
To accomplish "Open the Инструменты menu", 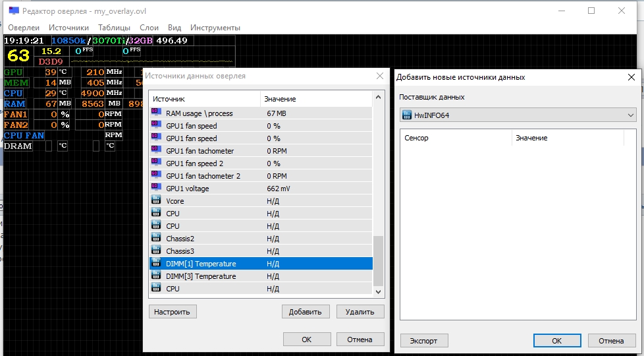I will (215, 28).
